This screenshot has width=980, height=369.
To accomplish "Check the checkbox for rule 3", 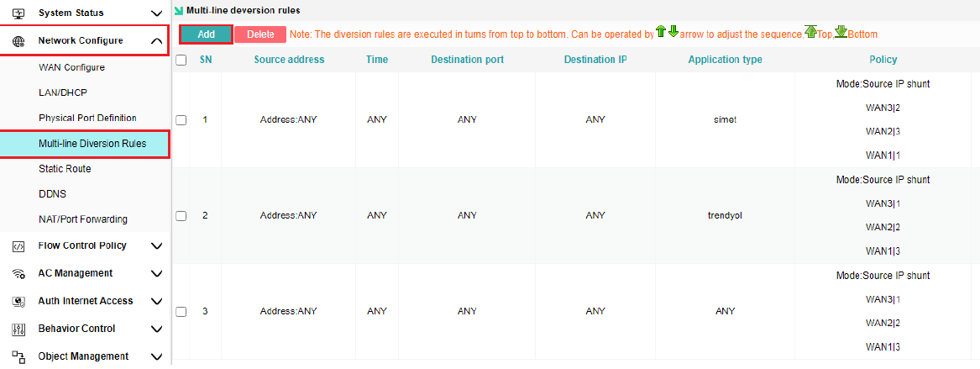I will (x=181, y=312).
